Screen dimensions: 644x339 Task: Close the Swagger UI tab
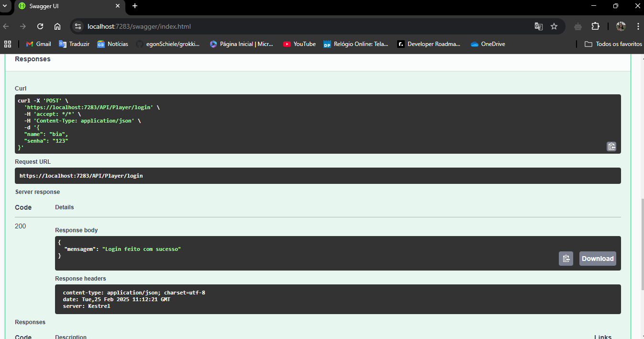tap(118, 6)
